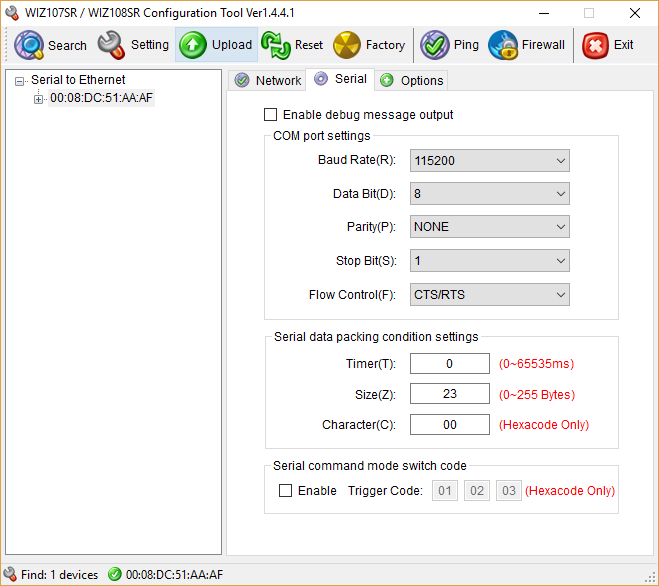
Task: Click the 'Serial command mode switch code' label
Action: [x=370, y=466]
